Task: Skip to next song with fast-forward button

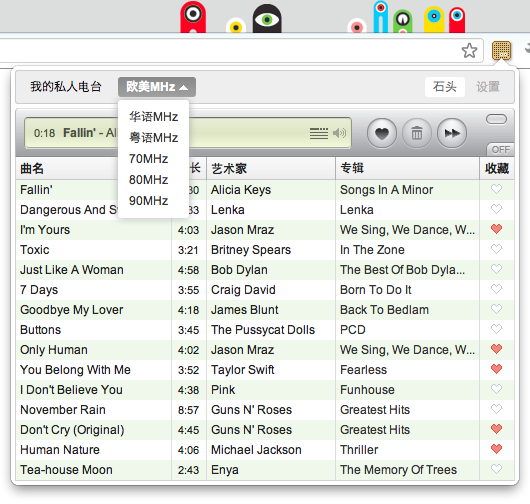Action: 452,133
